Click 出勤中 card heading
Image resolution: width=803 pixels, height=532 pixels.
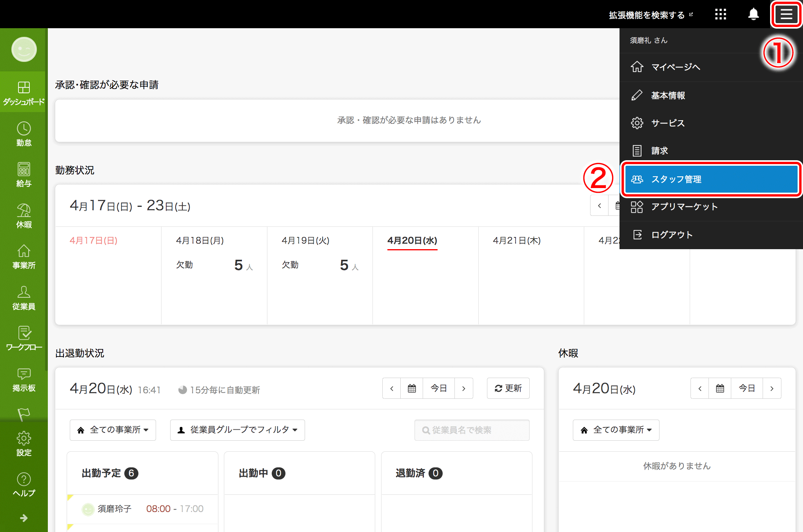tap(262, 473)
